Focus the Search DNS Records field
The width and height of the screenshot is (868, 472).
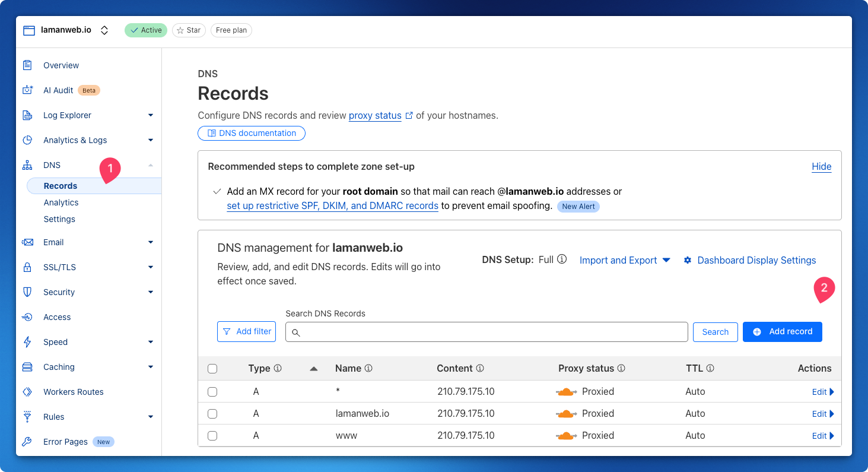click(487, 332)
